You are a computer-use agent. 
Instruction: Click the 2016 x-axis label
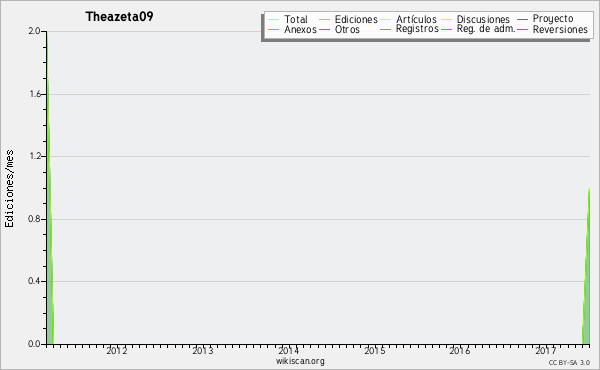tap(460, 350)
